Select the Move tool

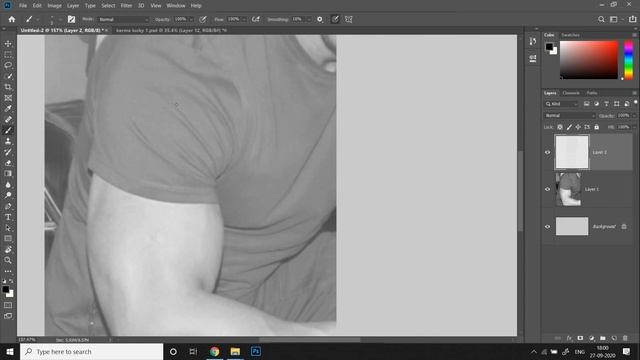pyautogui.click(x=8, y=44)
